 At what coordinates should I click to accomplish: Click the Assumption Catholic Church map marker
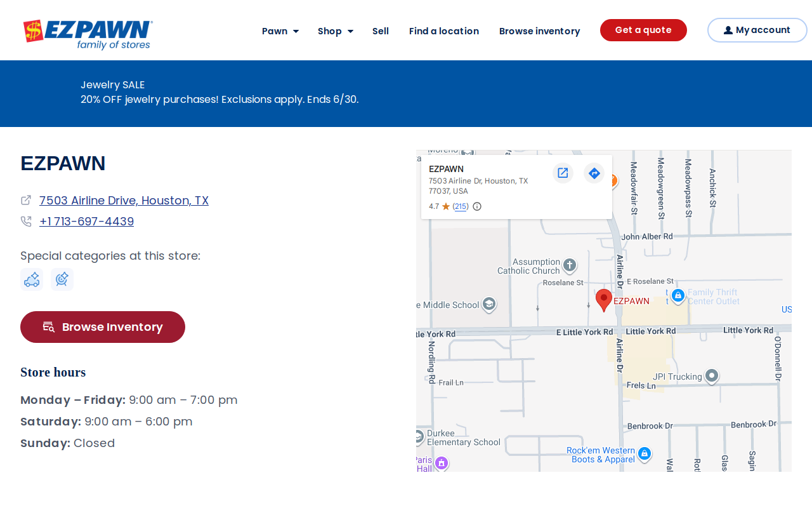[x=570, y=265]
